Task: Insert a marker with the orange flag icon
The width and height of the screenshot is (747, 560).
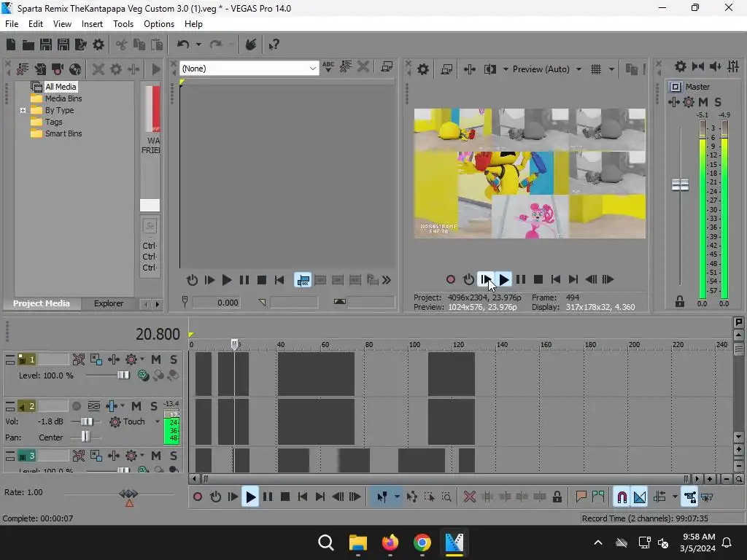Action: pyautogui.click(x=581, y=497)
